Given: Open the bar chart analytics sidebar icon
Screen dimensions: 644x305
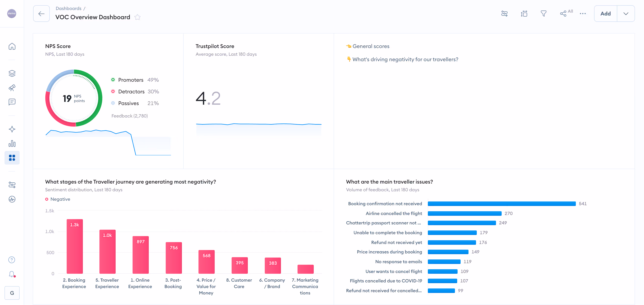Looking at the screenshot, I should tap(12, 143).
